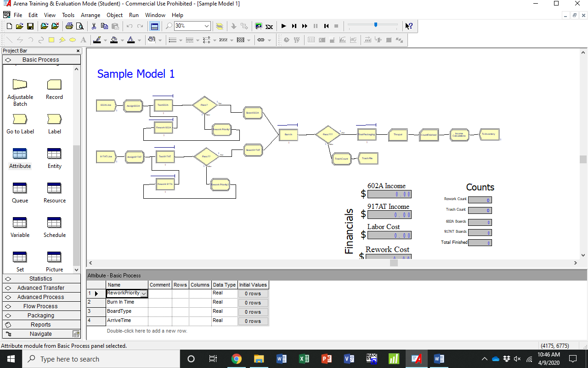Open the Tools menu
The height and width of the screenshot is (368, 588).
(x=68, y=15)
